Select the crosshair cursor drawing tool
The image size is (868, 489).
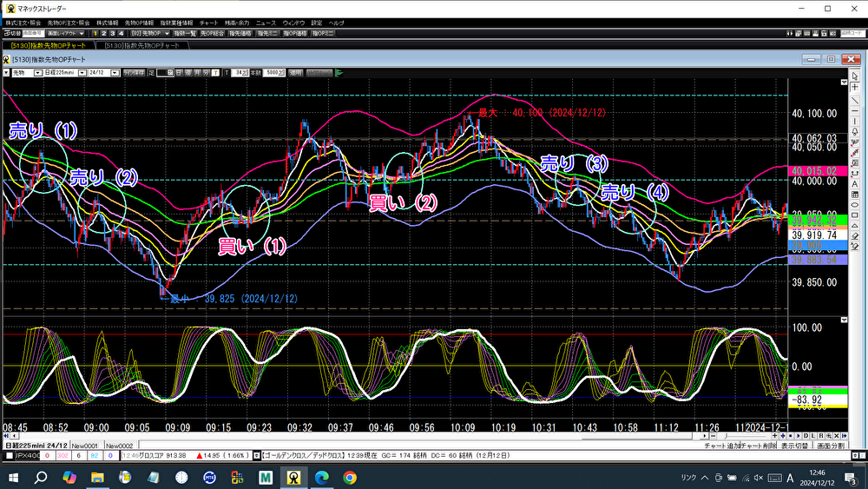click(855, 87)
